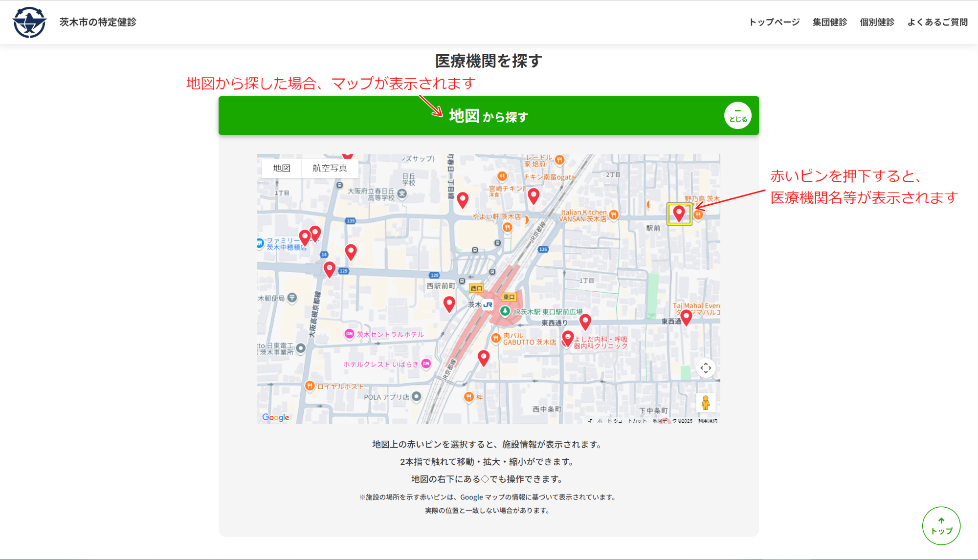Click the やよい軒 茨木店 restaurant icon
This screenshot has width=978, height=560.
click(508, 227)
